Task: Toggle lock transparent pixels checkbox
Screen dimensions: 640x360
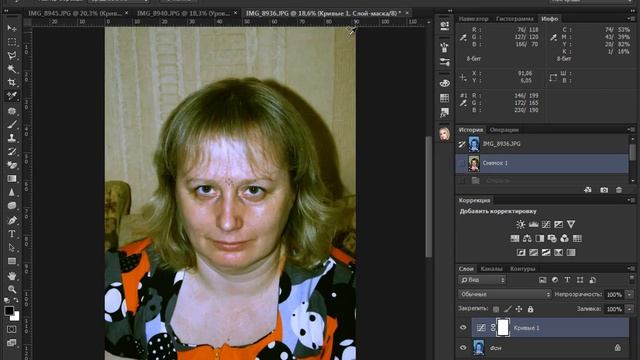Action: [x=496, y=309]
